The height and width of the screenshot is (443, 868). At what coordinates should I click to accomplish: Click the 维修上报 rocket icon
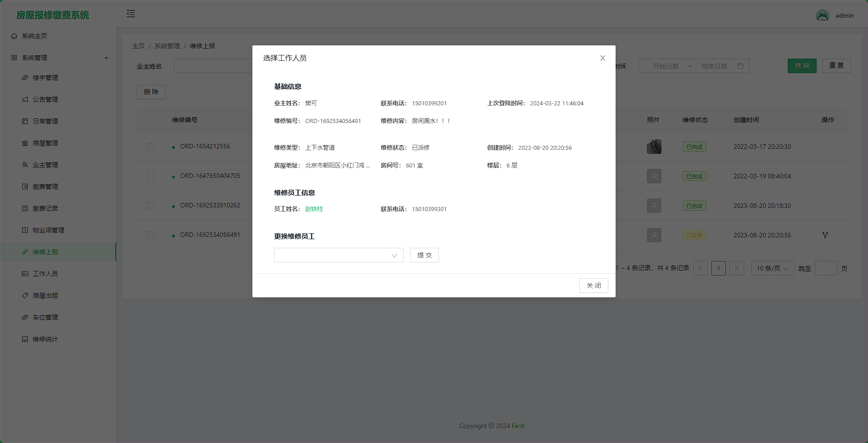pos(25,252)
